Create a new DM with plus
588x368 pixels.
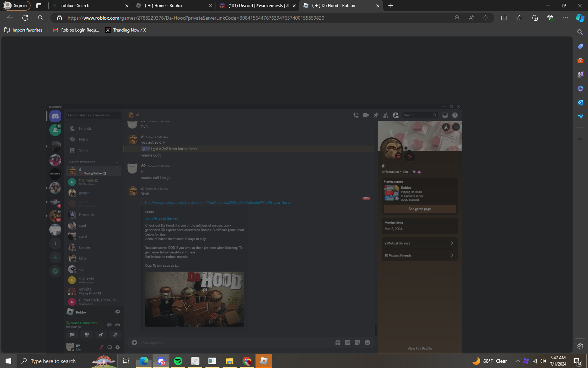tap(117, 162)
